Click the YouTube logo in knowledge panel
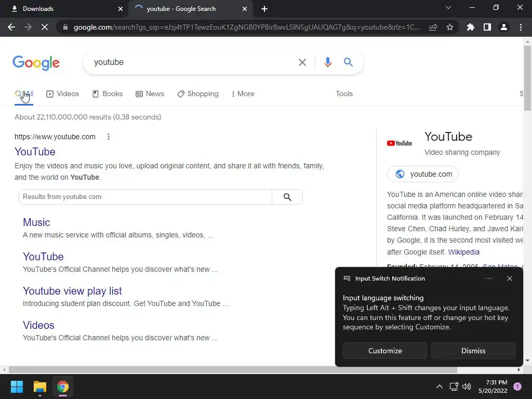The image size is (532, 399). pos(400,143)
